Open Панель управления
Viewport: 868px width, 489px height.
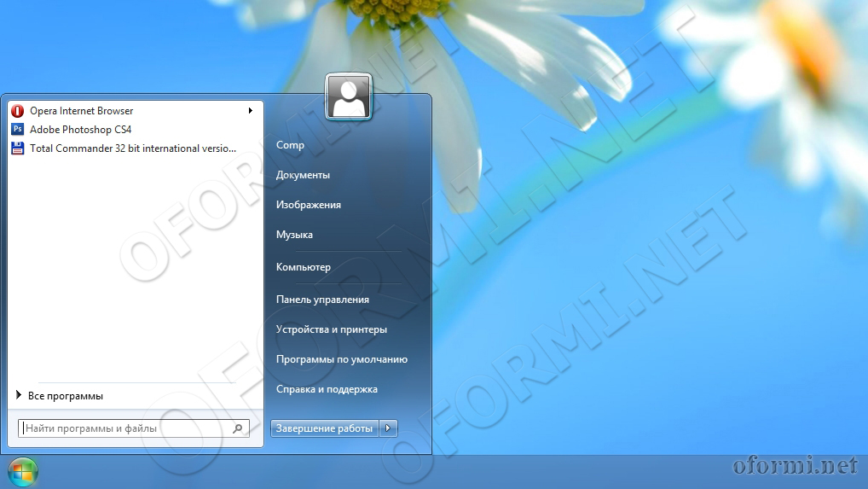point(322,299)
